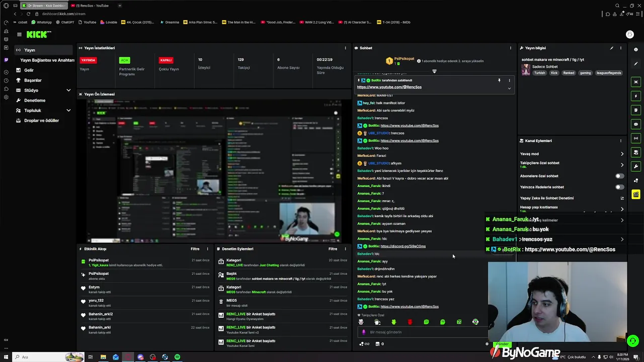Open Etkinlik Akışı Filtre dropdown
This screenshot has width=644, height=362.
click(195, 249)
